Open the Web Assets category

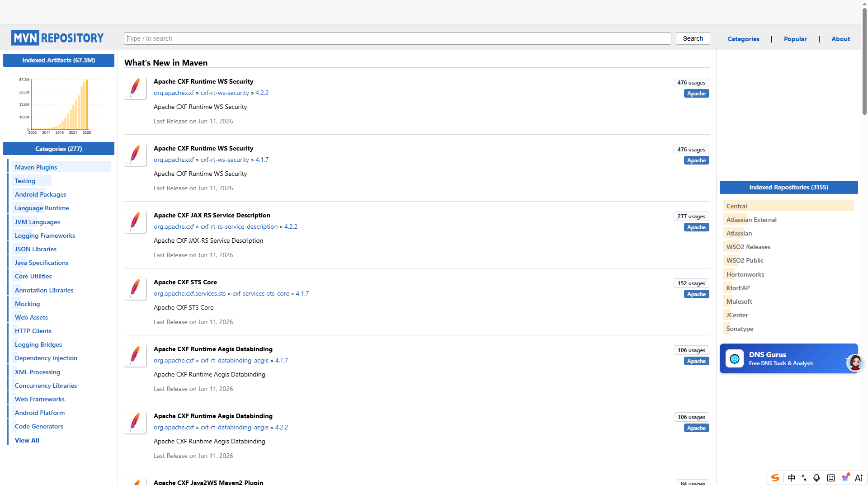click(31, 317)
